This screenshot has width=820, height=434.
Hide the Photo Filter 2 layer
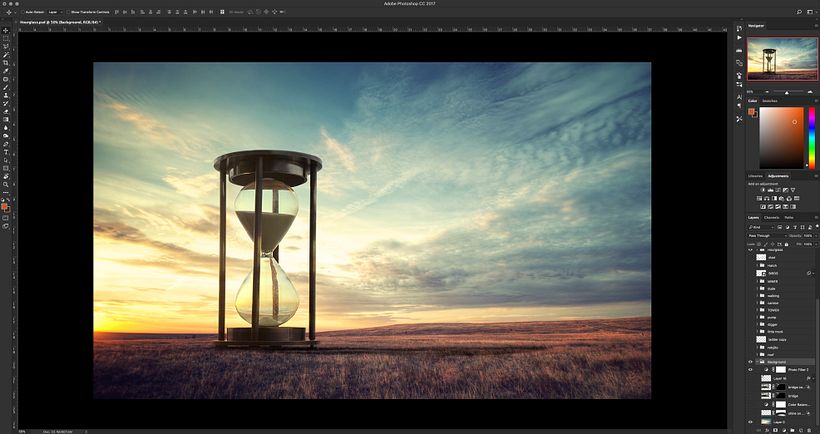(x=750, y=369)
